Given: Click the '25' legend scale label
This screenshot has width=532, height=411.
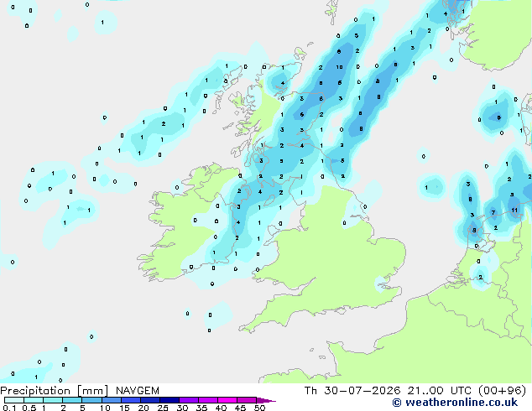Looking at the screenshot, I should coord(163,408).
